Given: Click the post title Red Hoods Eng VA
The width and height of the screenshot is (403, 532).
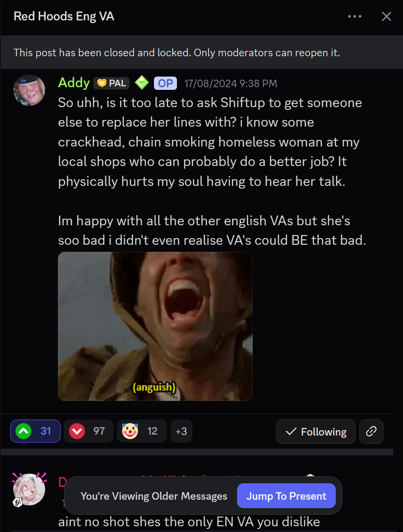Looking at the screenshot, I should coord(64,17).
